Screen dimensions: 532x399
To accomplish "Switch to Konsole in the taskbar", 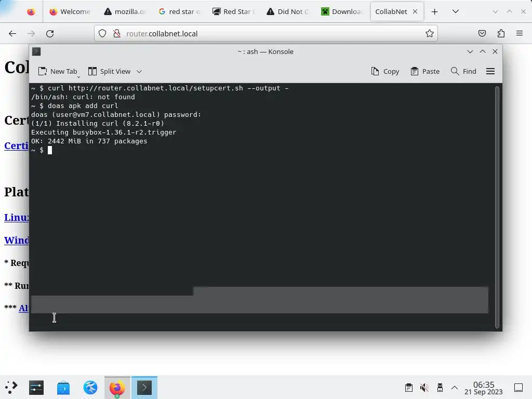I will point(144,388).
